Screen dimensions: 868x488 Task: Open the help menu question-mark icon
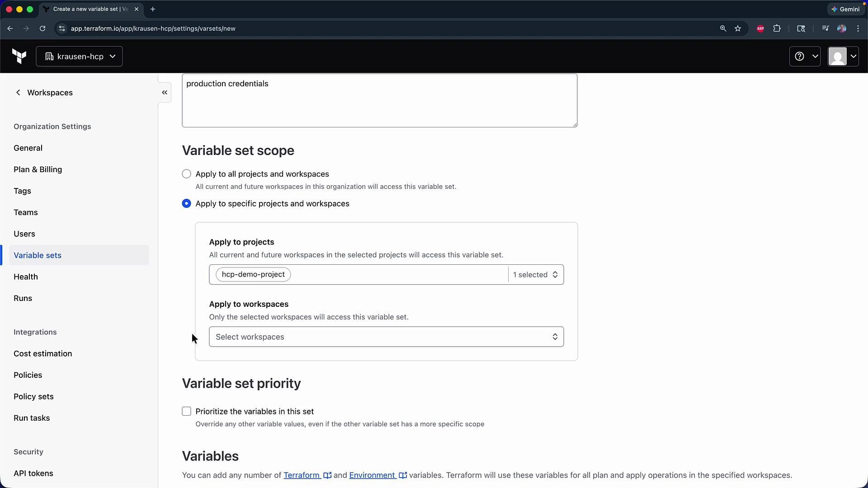(805, 56)
